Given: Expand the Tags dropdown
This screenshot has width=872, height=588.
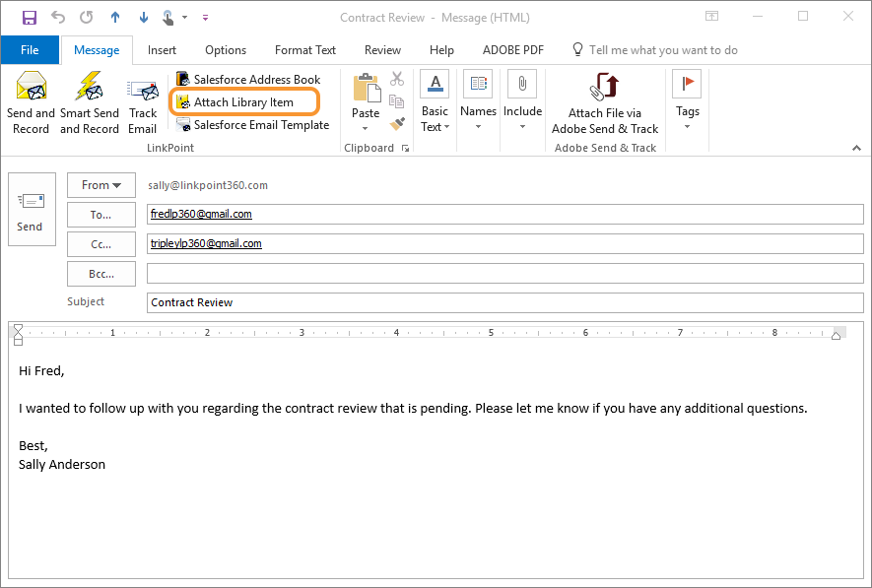Looking at the screenshot, I should (687, 126).
